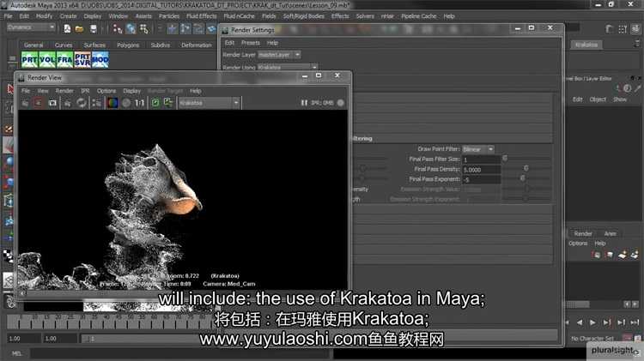Open the Pipeline Cache menu
Viewport: 644px width, 361px height.
click(418, 16)
